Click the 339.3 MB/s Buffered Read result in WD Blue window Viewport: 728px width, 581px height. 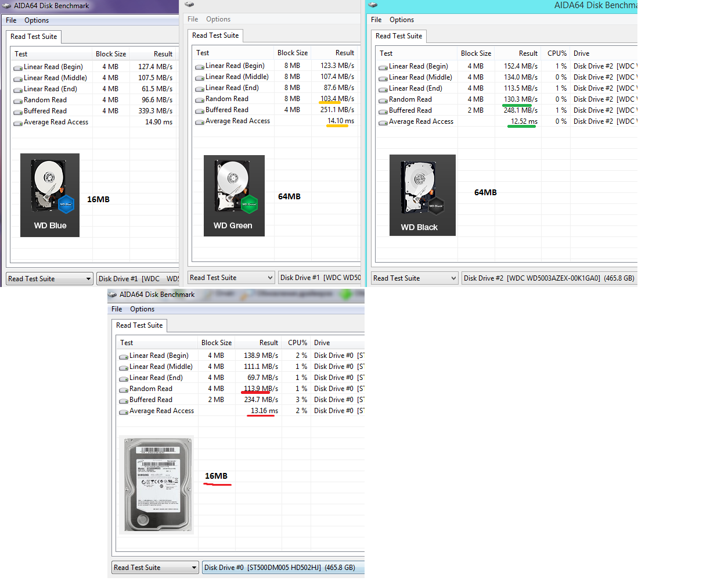pyautogui.click(x=155, y=112)
